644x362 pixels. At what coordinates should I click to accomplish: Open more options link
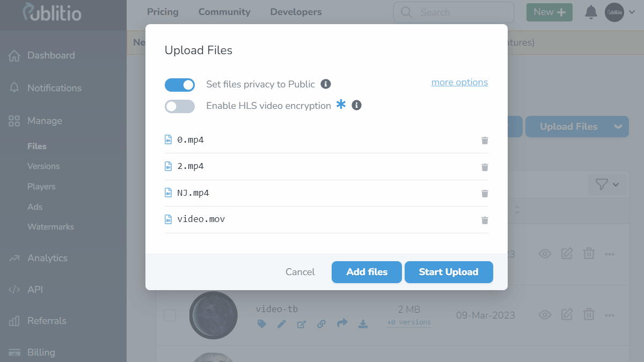[459, 82]
